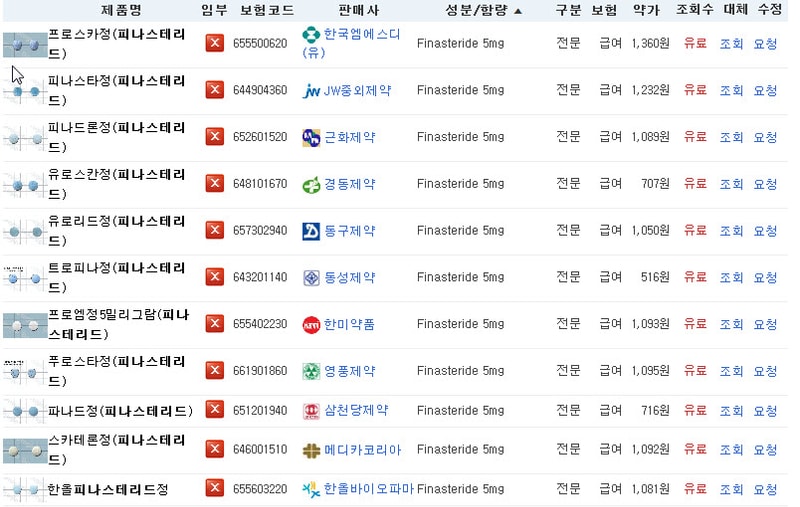
Task: Open the 스카테론정 pill thumbnail image
Action: pyautogui.click(x=25, y=451)
